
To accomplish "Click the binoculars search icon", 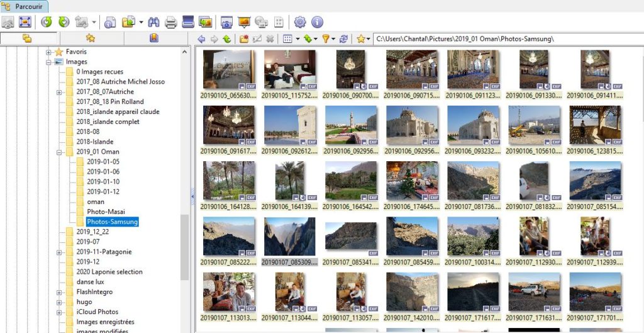I will pyautogui.click(x=153, y=22).
